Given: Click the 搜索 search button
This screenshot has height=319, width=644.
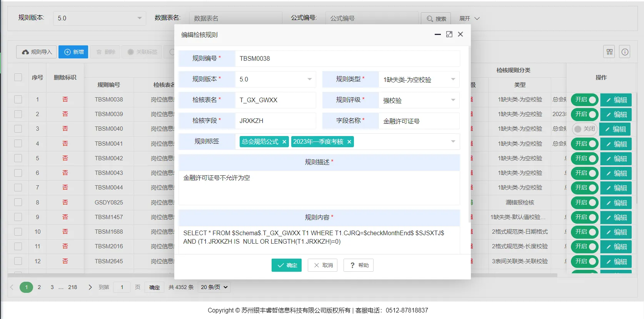Looking at the screenshot, I should 436,18.
